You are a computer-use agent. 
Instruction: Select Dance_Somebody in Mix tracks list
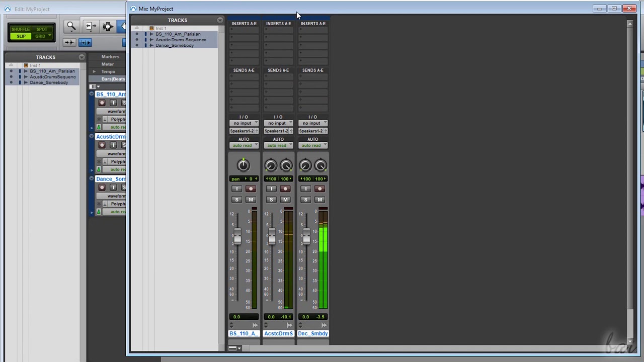click(x=175, y=45)
